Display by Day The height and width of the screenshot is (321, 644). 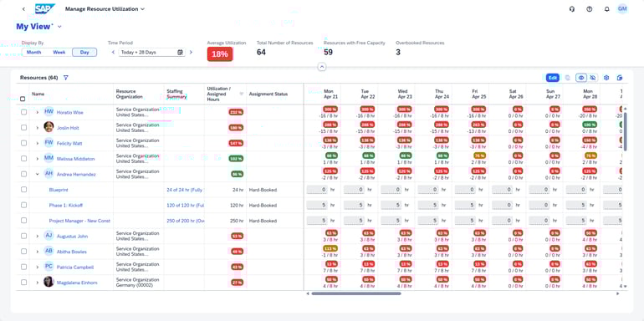[84, 52]
